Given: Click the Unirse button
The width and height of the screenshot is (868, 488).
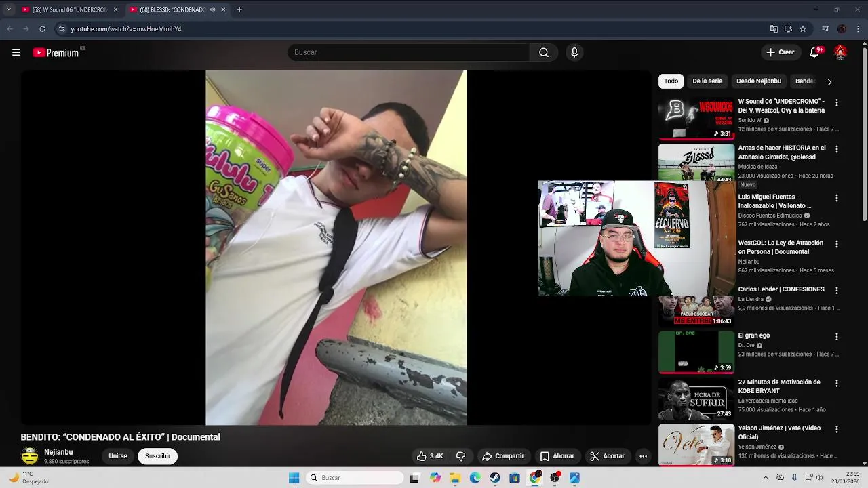Looking at the screenshot, I should coord(118,456).
